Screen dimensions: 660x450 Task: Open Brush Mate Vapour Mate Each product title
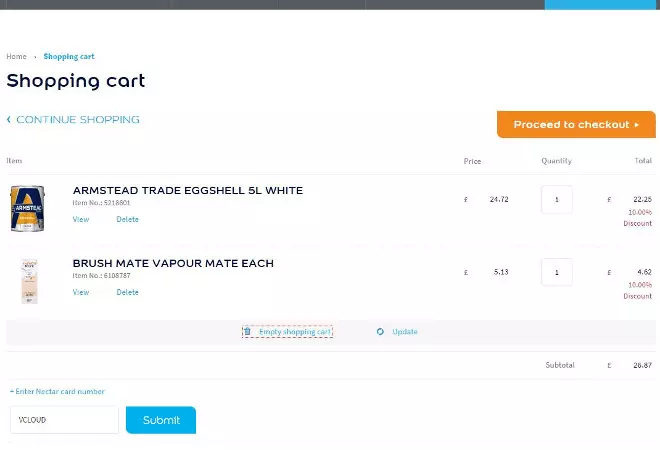click(173, 263)
